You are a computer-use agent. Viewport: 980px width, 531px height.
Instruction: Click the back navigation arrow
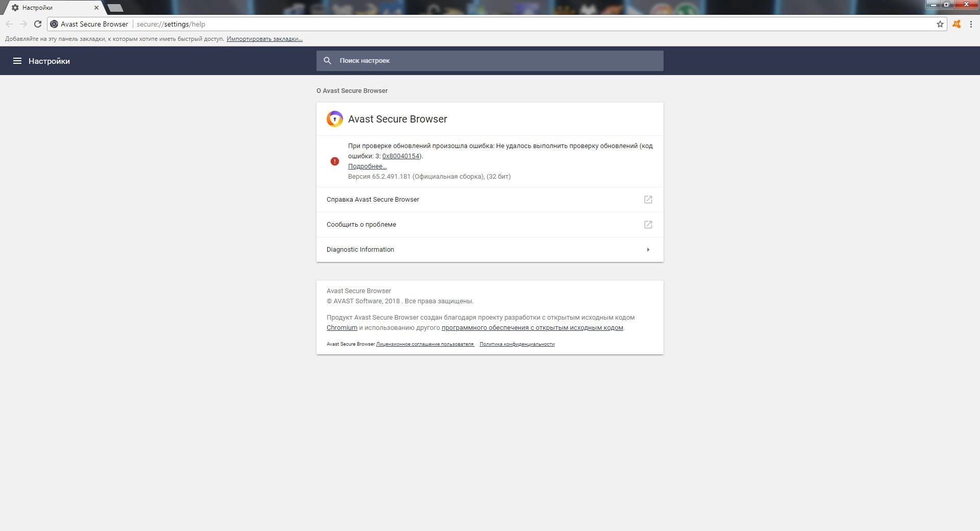[9, 24]
